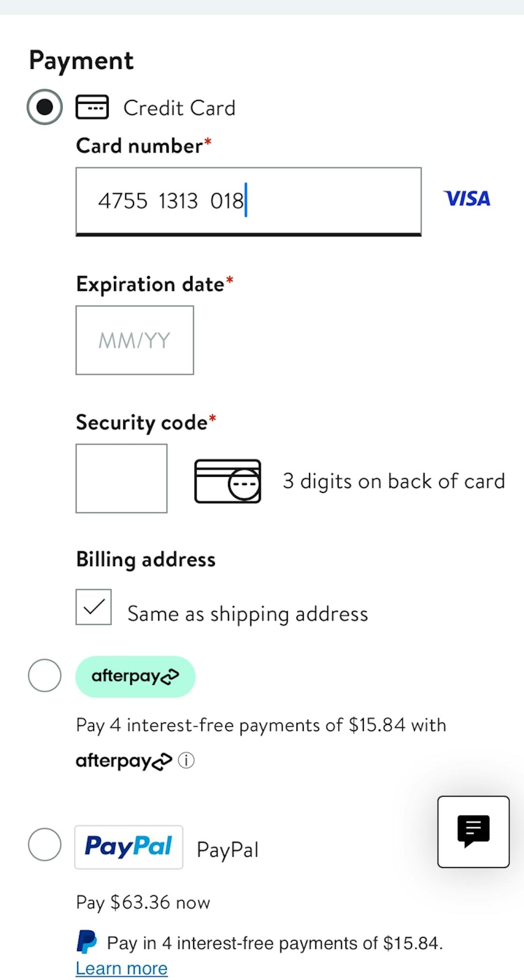This screenshot has height=980, width=524.
Task: Click the PayPal logo badge
Action: (129, 847)
